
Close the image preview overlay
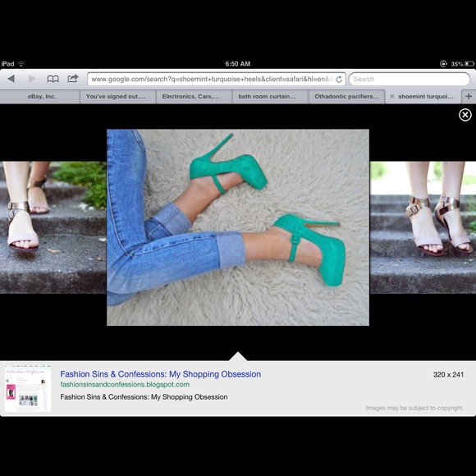coord(465,115)
